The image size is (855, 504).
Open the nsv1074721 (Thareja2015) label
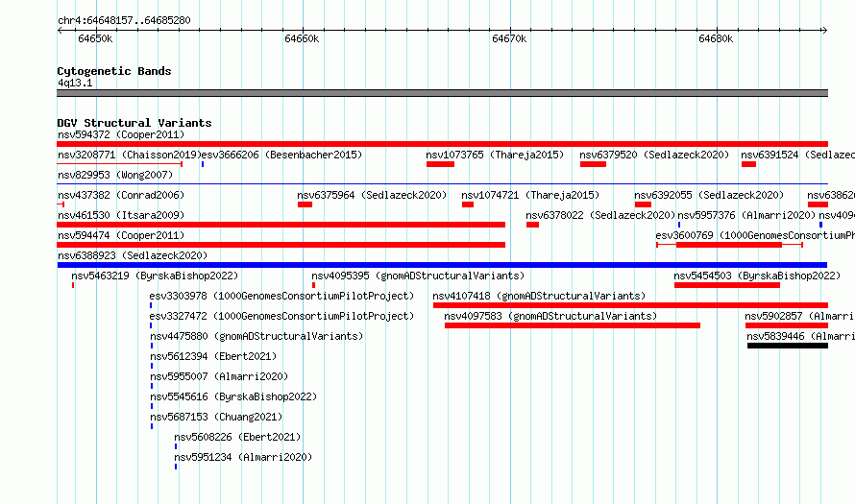click(x=530, y=195)
